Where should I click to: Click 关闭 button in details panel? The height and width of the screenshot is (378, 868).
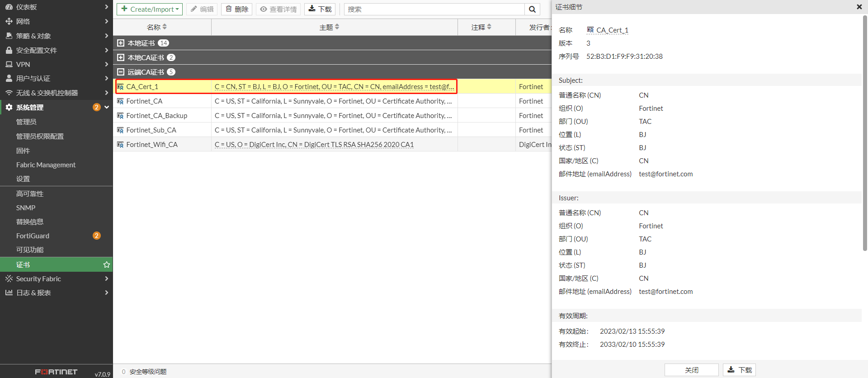691,370
